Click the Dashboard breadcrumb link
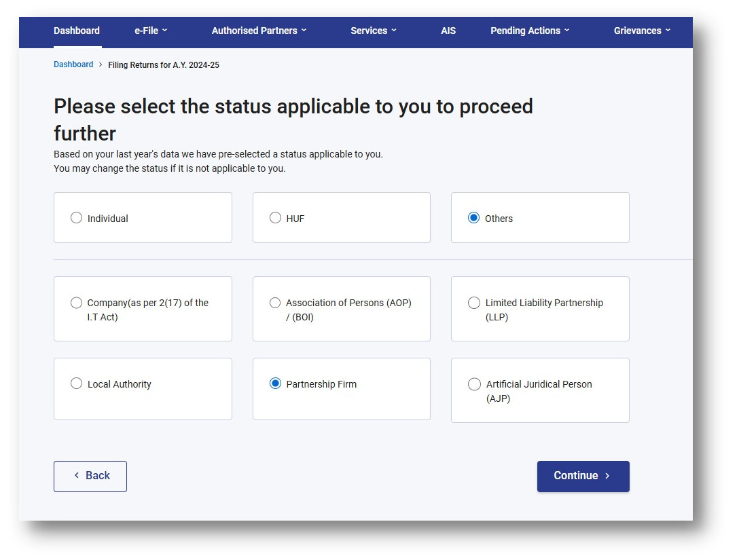This screenshot has height=560, width=739. click(x=73, y=64)
